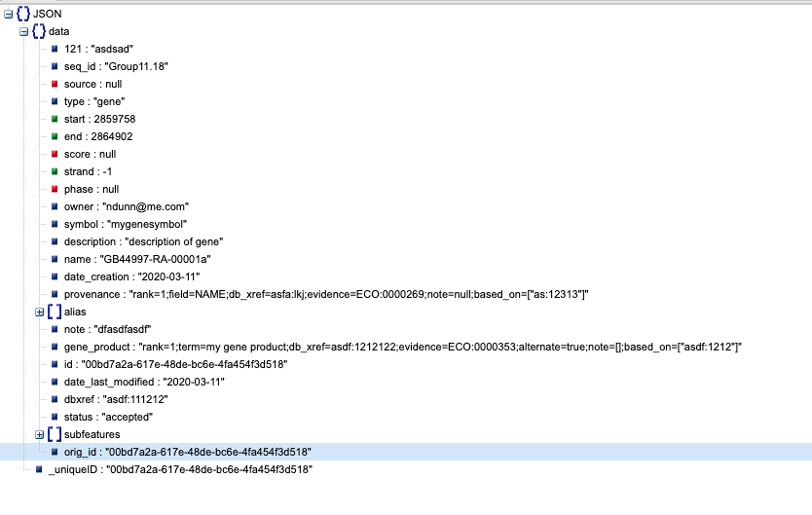Image resolution: width=812 pixels, height=515 pixels.
Task: Select the phase : null row
Action: [92, 190]
